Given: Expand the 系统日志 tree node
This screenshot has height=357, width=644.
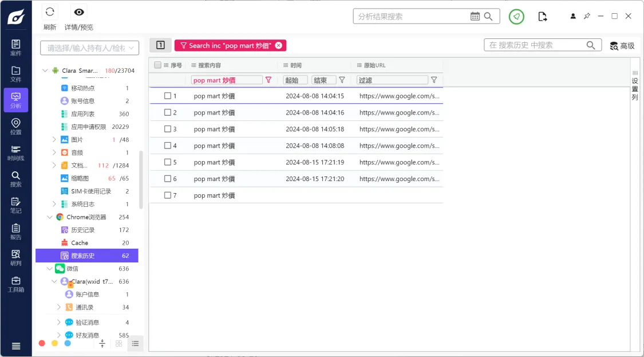Looking at the screenshot, I should click(x=54, y=204).
